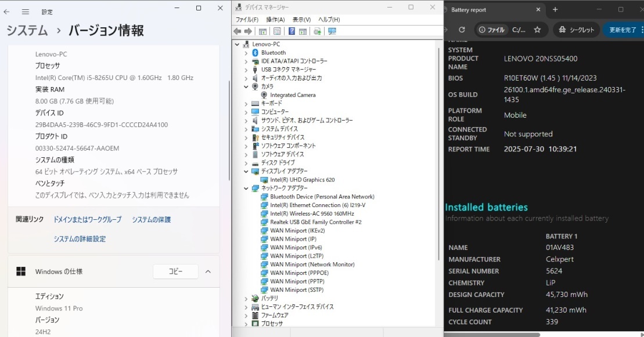This screenshot has height=337, width=644.
Task: Expand the Bluetooth category
Action: [246, 53]
